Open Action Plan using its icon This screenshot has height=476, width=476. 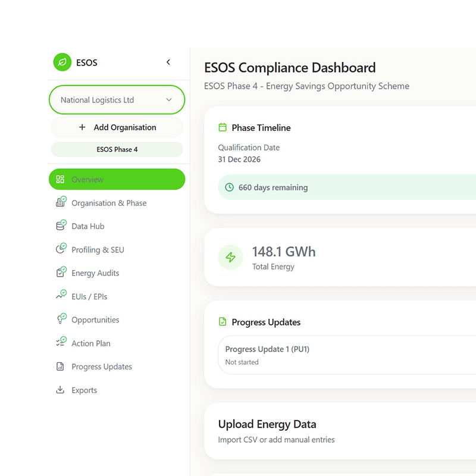[x=61, y=343]
